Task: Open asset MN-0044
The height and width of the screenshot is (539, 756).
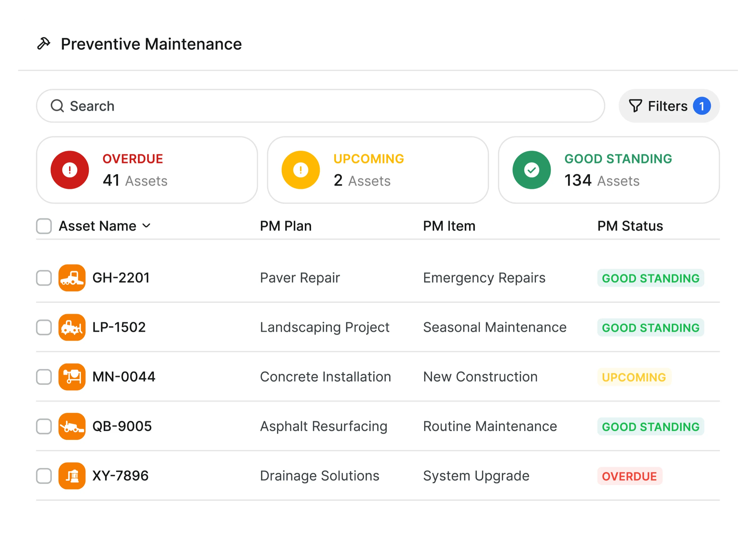Action: click(x=124, y=377)
